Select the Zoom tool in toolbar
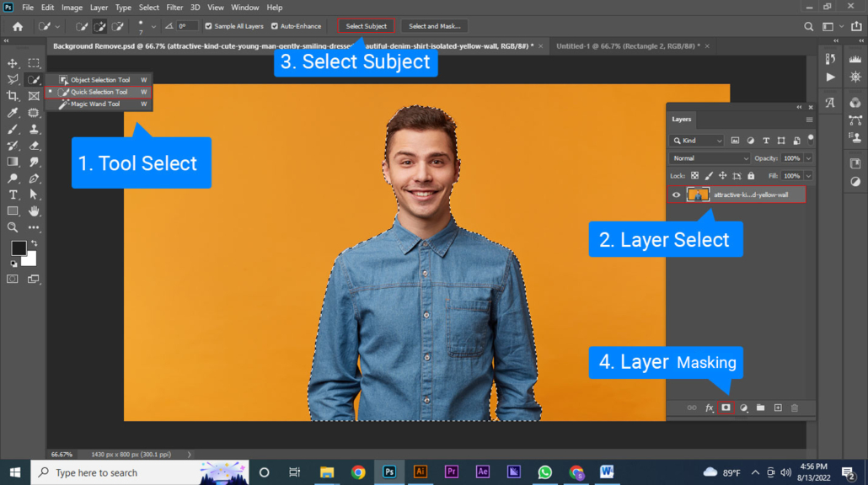 coord(13,227)
